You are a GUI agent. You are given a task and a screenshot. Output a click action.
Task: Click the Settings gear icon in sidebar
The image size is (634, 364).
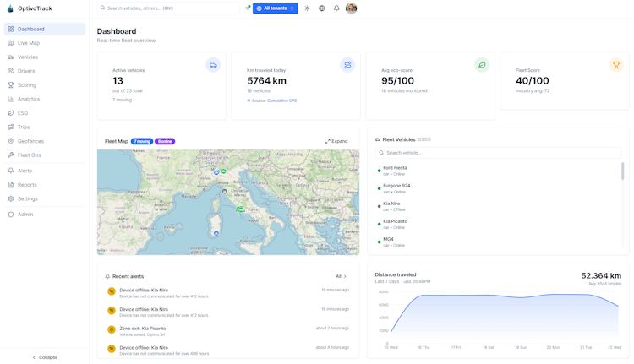[x=11, y=198]
